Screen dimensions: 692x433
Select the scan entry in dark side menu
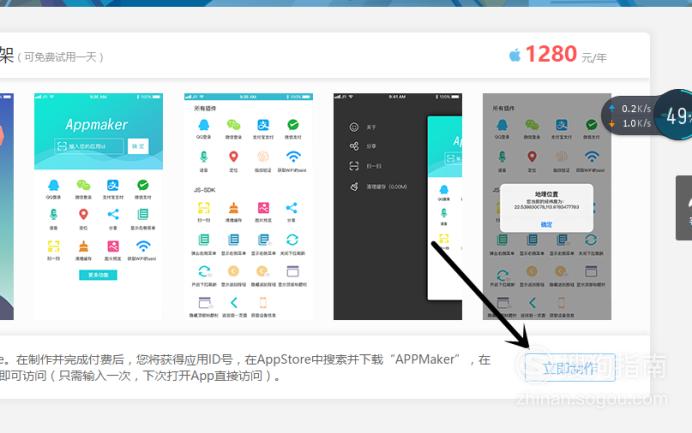point(365,166)
